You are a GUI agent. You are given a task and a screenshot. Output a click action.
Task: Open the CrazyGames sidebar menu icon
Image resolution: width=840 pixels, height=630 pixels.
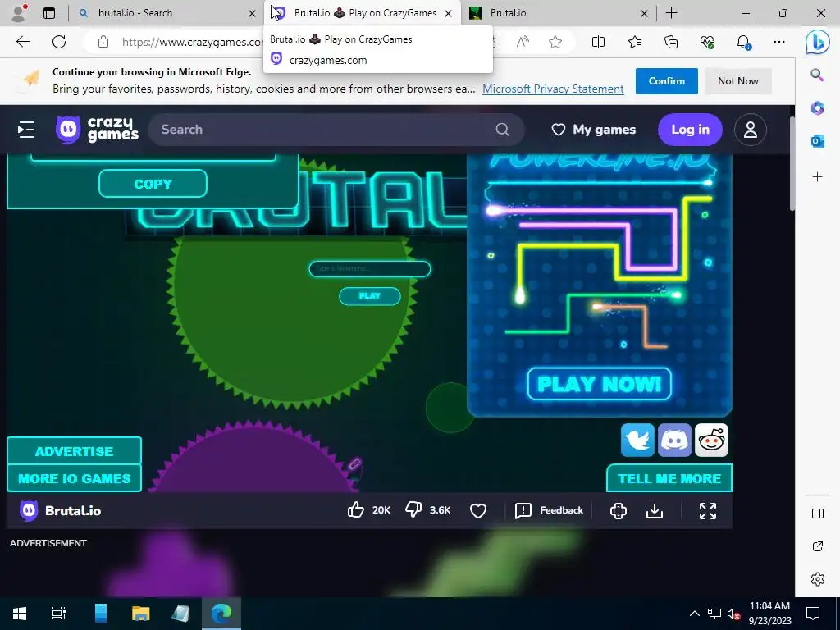[x=25, y=130]
